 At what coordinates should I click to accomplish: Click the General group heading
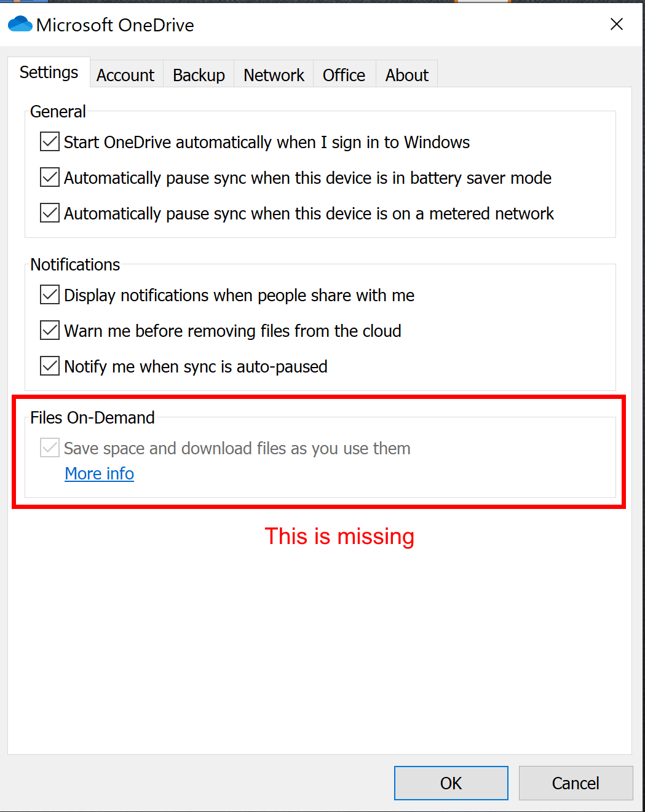[58, 111]
